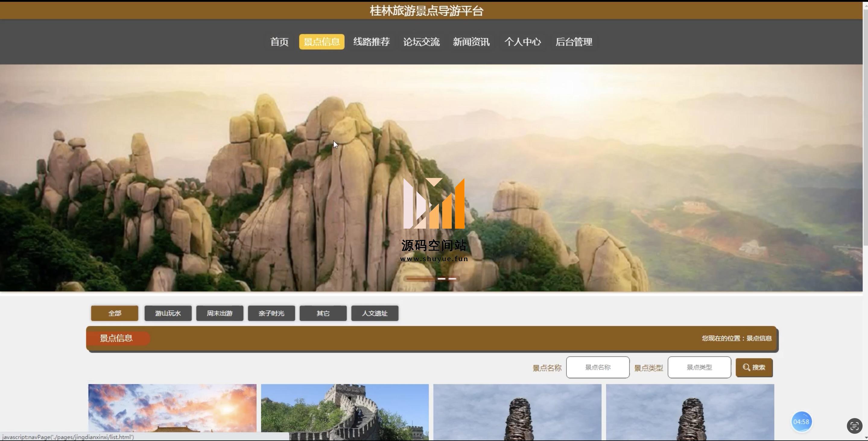
Task: Filter by 亲子时光 category
Action: (271, 313)
